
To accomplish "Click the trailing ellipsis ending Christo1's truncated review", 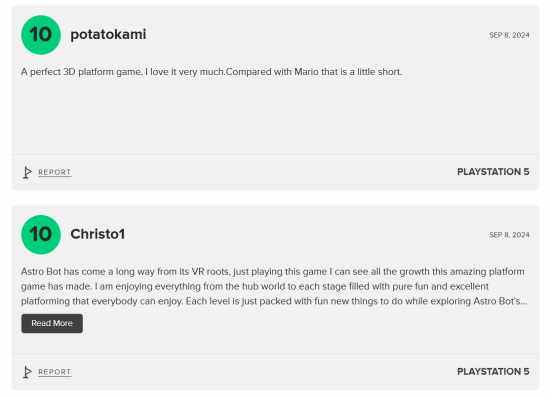I will [x=524, y=302].
